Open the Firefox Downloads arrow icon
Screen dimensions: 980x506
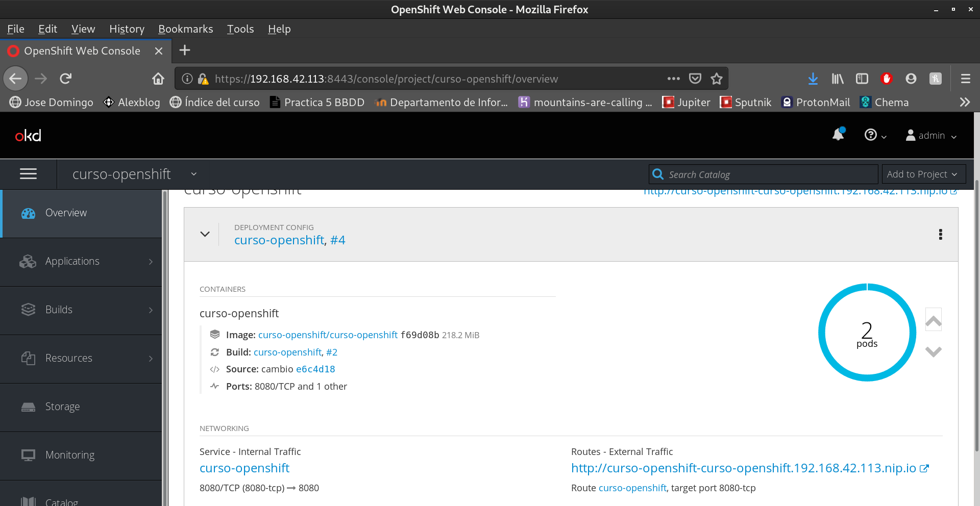pos(813,79)
